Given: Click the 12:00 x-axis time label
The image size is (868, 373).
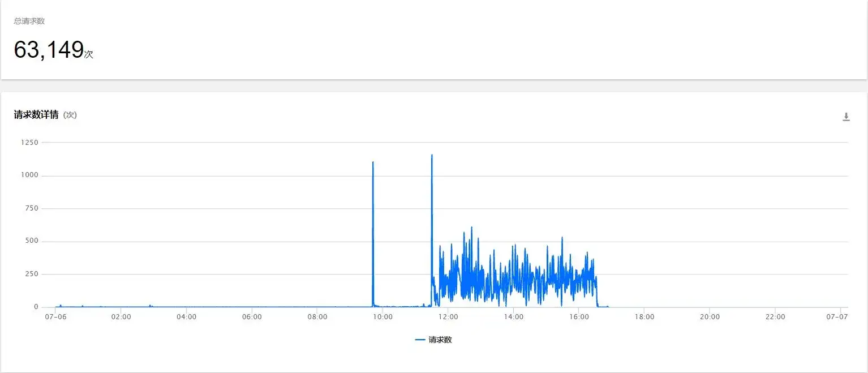Looking at the screenshot, I should (x=448, y=317).
